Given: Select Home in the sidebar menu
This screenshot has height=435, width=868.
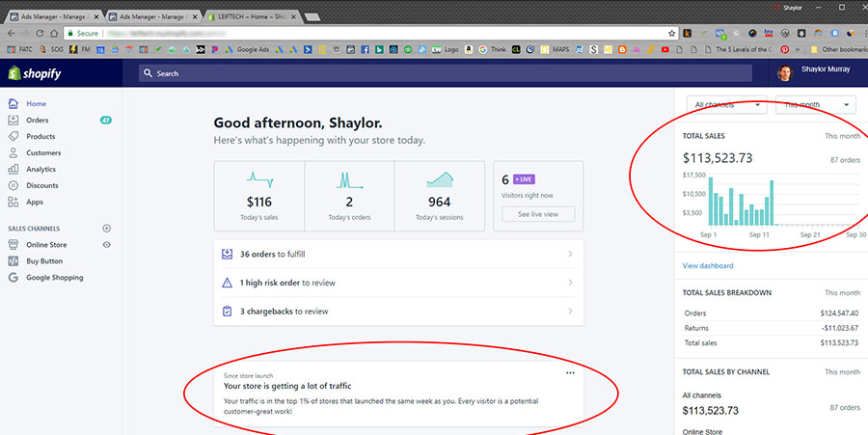Looking at the screenshot, I should (36, 104).
